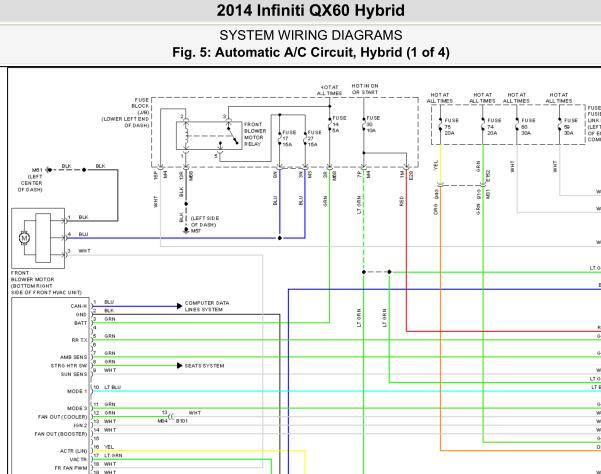The image size is (601, 474).
Task: Click the 'FUSE 74 20A' label
Action: click(x=494, y=127)
